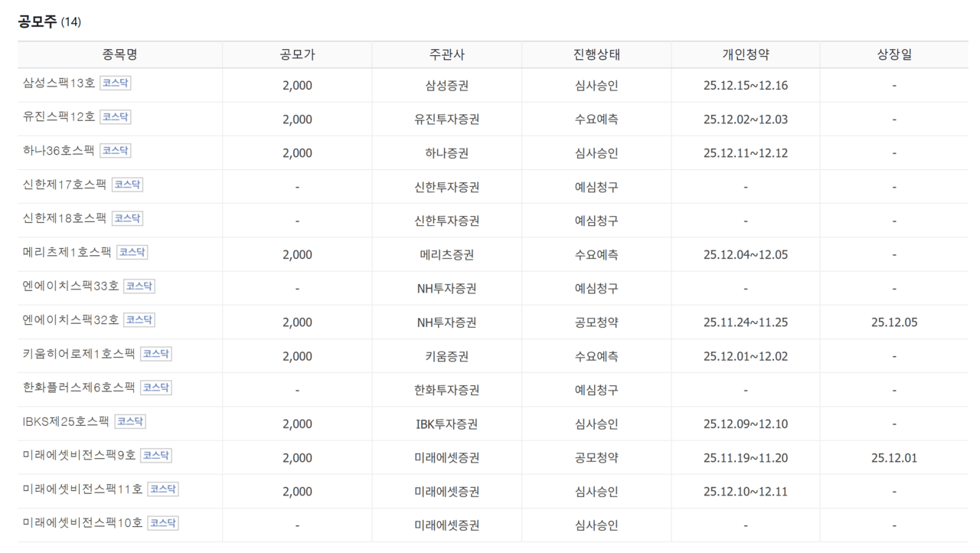This screenshot has width=980, height=553.
Task: Select the 하나증권 underwriter cell
Action: (447, 152)
